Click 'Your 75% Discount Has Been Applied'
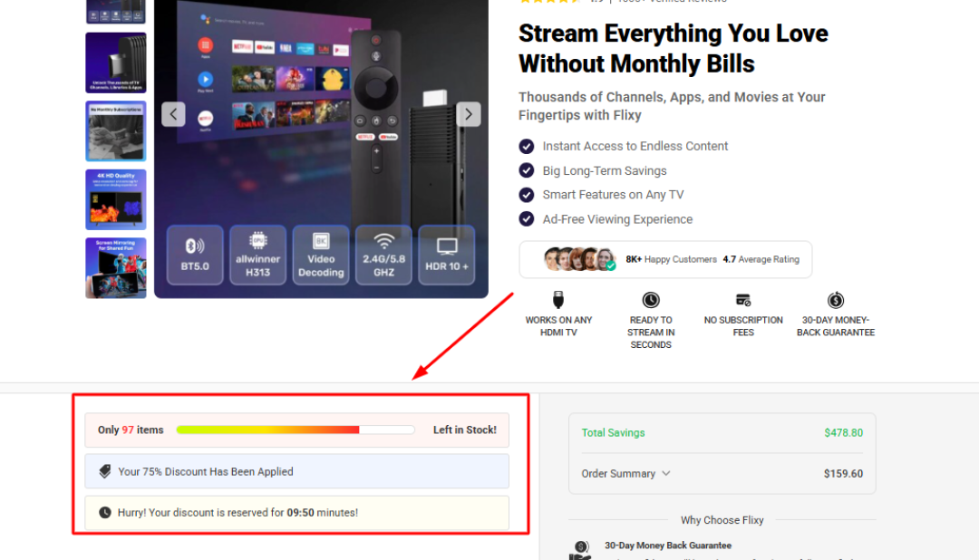 (x=206, y=471)
